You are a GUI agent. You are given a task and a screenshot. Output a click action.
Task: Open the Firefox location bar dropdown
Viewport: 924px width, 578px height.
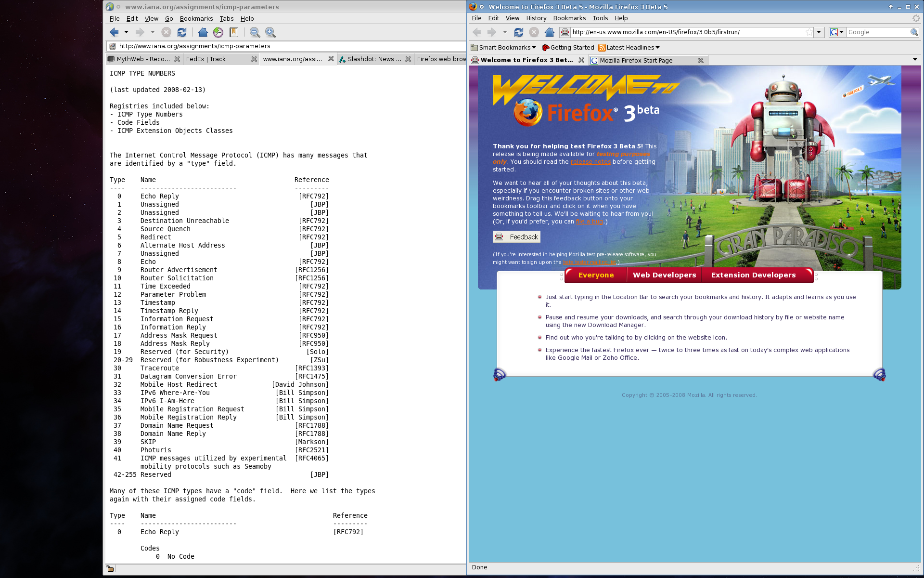click(819, 32)
